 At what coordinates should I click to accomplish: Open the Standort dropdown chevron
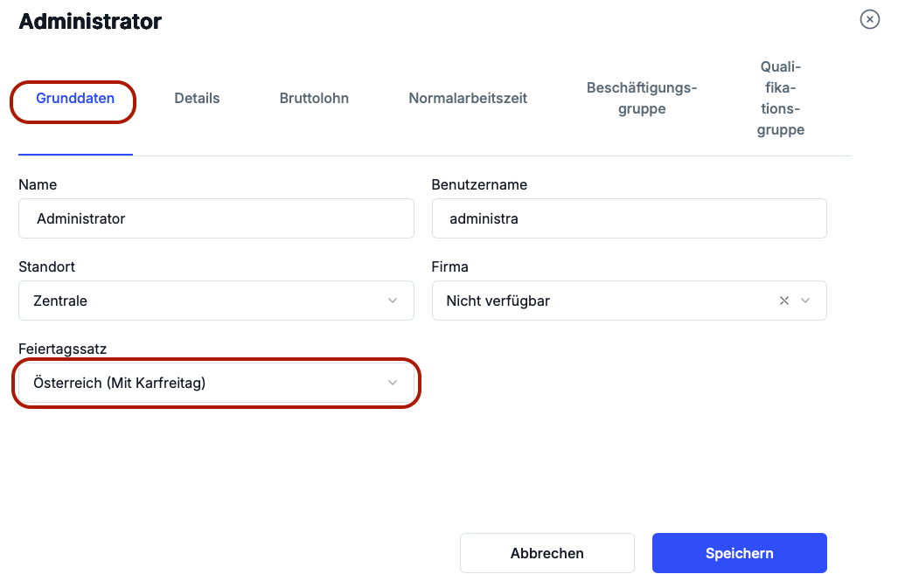(x=393, y=301)
